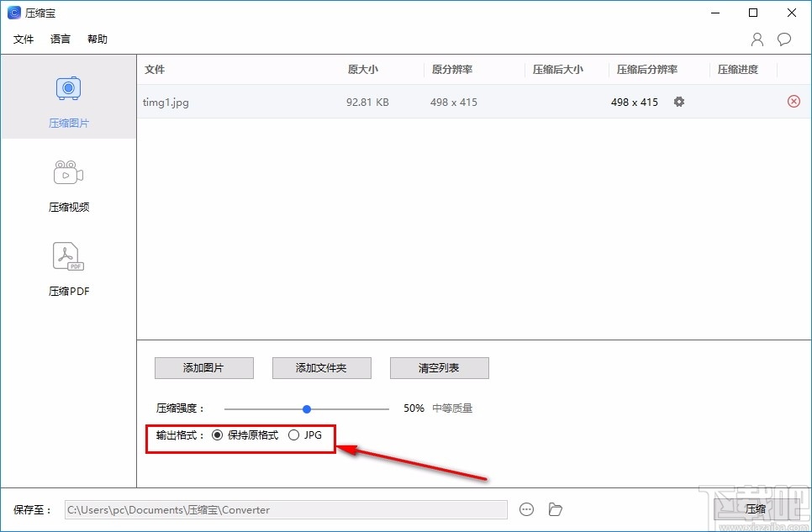Click the 原分辨率 column header
The image size is (812, 532).
452,70
